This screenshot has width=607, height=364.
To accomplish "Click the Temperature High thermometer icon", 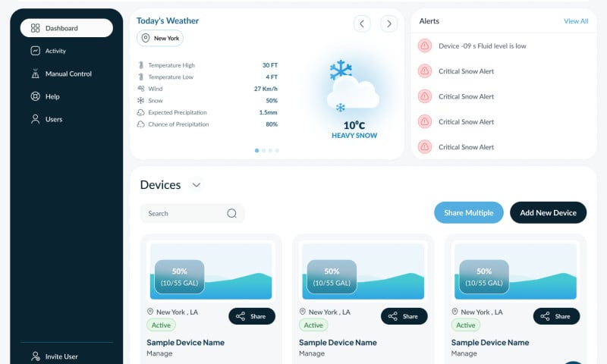I will pos(140,65).
